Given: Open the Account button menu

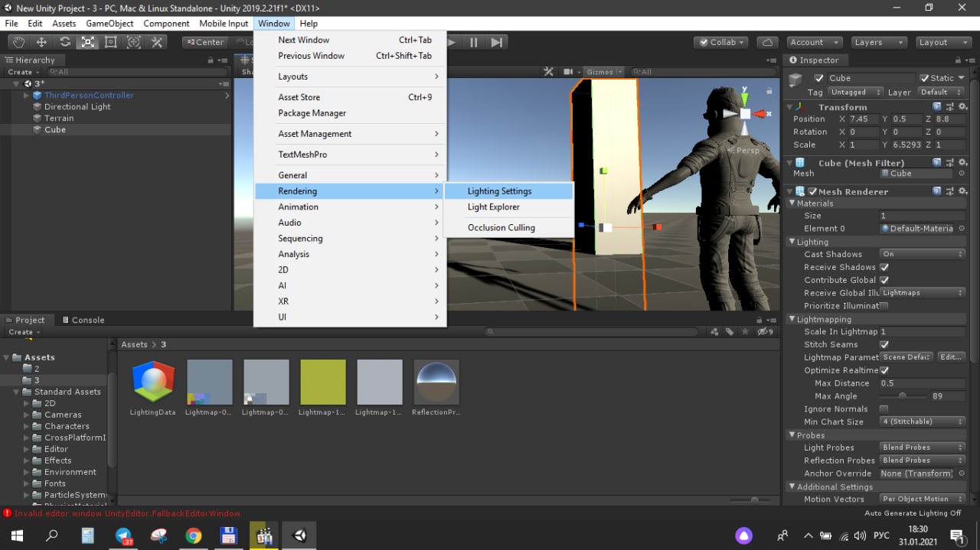Looking at the screenshot, I should coord(813,42).
